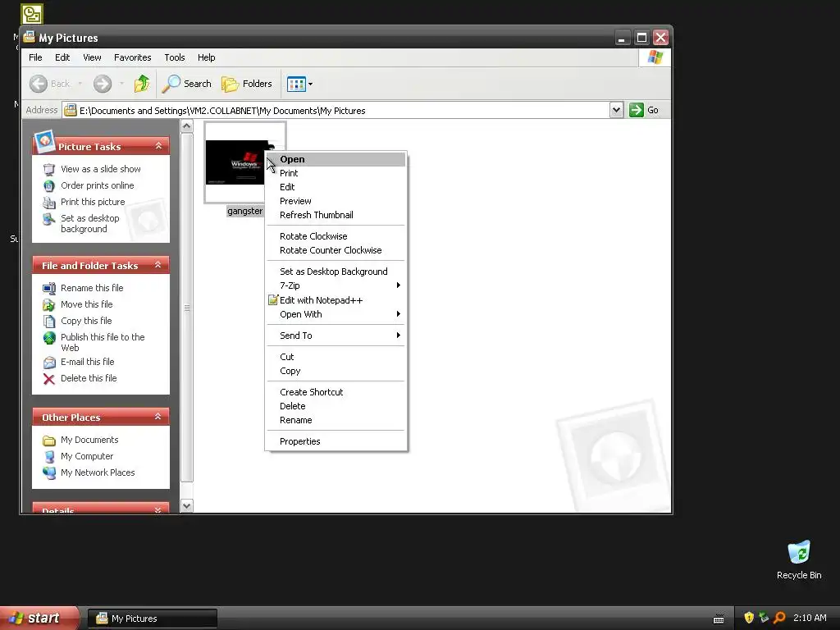Open the Views dropdown button
This screenshot has width=840, height=630.
click(x=299, y=84)
